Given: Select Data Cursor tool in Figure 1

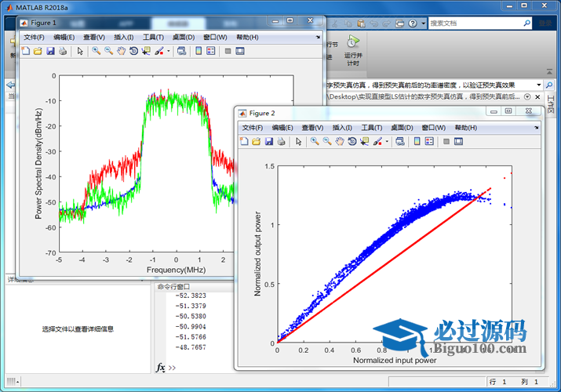Looking at the screenshot, I should click(146, 51).
